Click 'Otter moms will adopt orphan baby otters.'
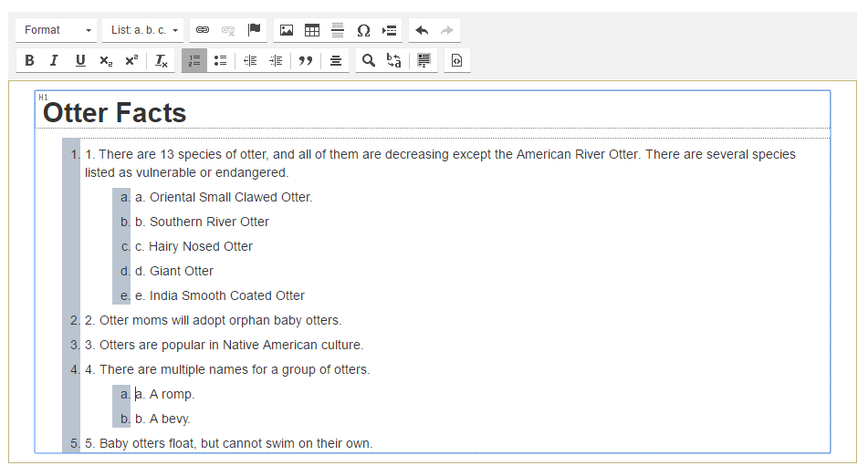 pyautogui.click(x=220, y=321)
